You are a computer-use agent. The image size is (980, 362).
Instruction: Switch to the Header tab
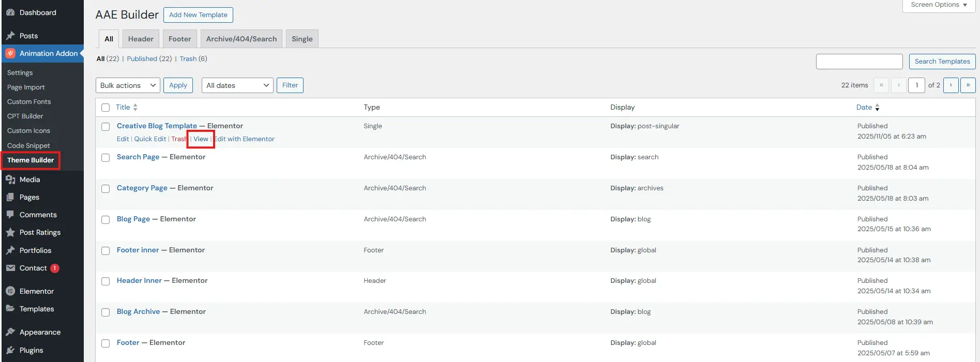pos(141,39)
